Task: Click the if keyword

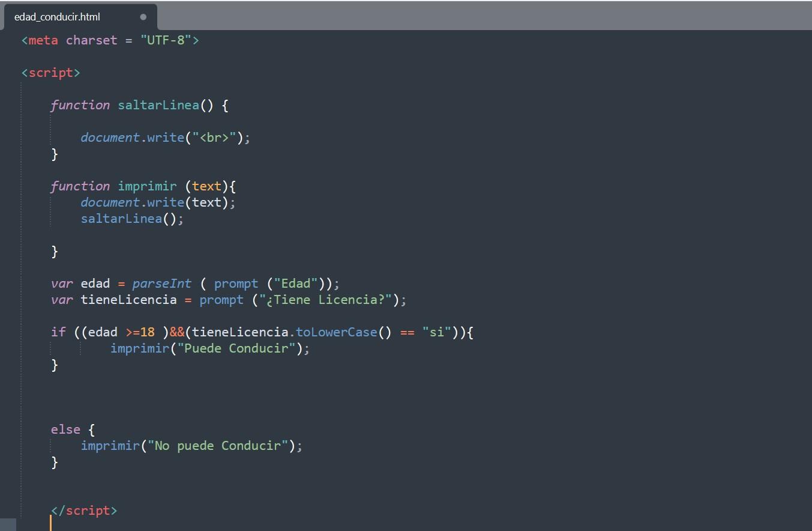Action: (58, 332)
